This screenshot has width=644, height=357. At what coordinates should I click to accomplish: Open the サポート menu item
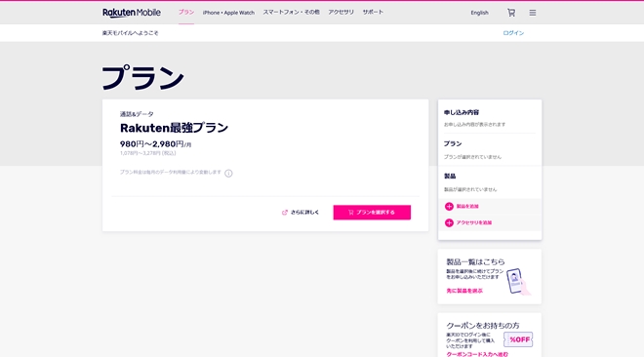373,13
